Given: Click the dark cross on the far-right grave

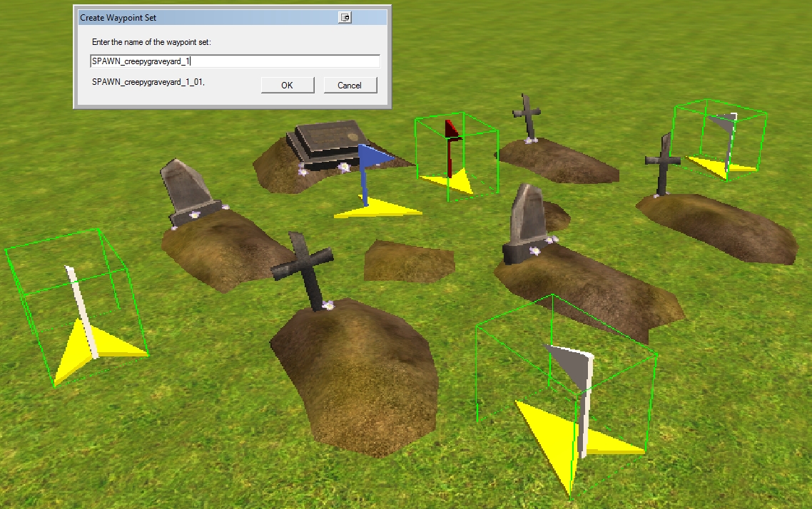Looking at the screenshot, I should (662, 164).
